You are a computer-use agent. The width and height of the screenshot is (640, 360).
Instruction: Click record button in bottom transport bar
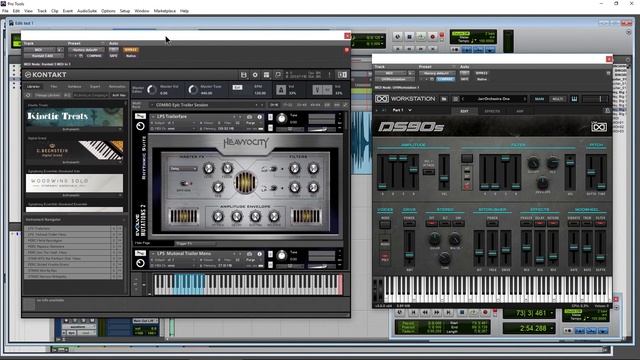click(x=485, y=312)
